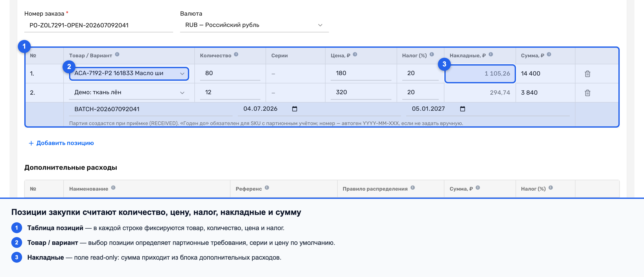Click info icon next to Накладные, ₽ header
644x277 pixels.
pyautogui.click(x=491, y=54)
